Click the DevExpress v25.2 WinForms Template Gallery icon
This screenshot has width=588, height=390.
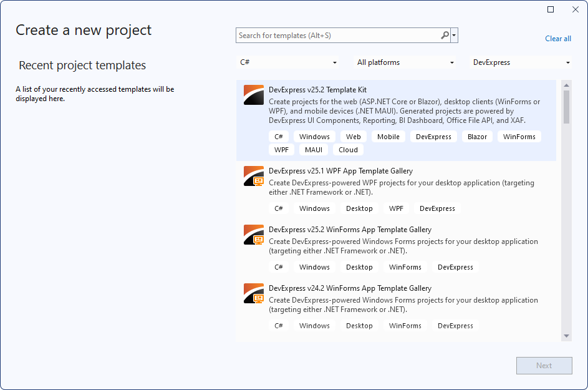[x=253, y=235]
